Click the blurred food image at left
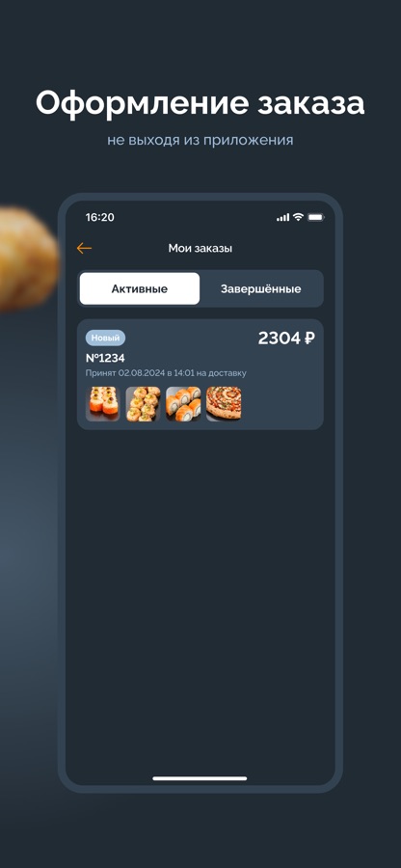The image size is (401, 868). tap(28, 259)
